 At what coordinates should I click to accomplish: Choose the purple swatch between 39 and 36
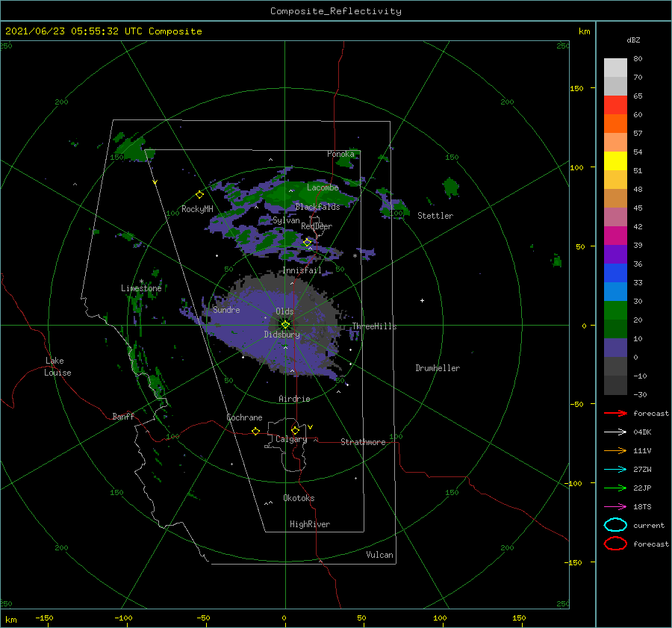coord(615,255)
